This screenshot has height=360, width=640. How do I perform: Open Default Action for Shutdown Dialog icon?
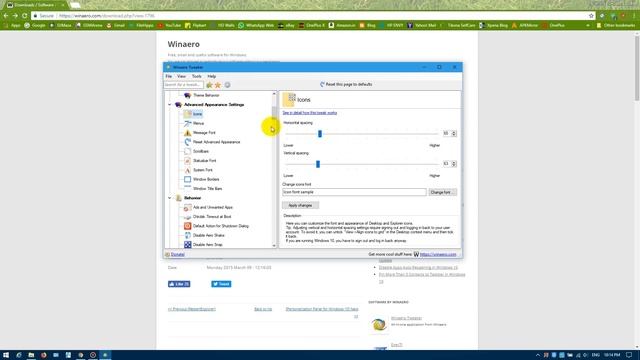tap(187, 226)
